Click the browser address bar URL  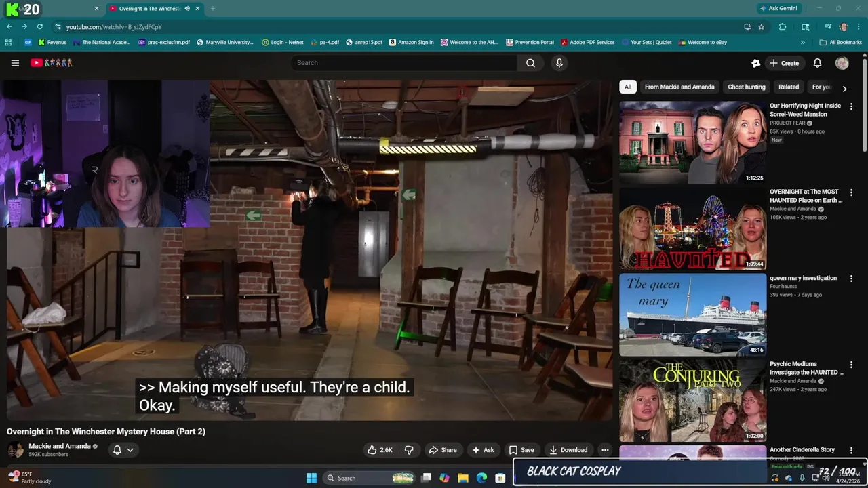point(114,27)
